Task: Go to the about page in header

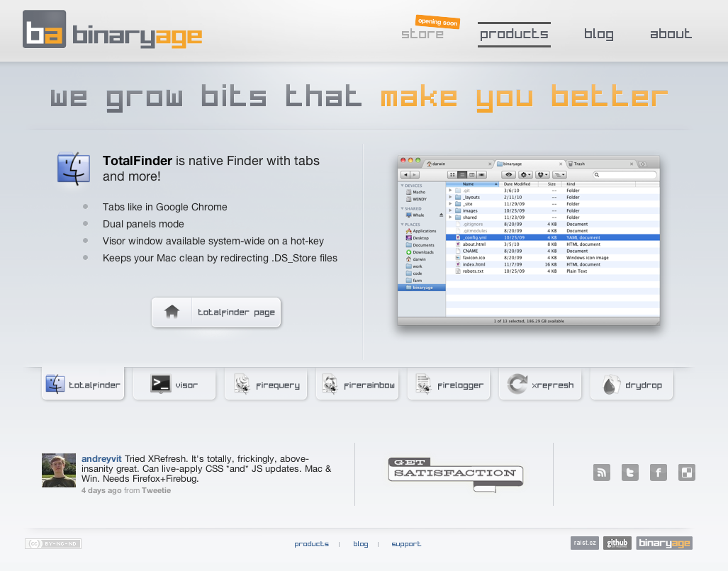Action: click(x=671, y=34)
